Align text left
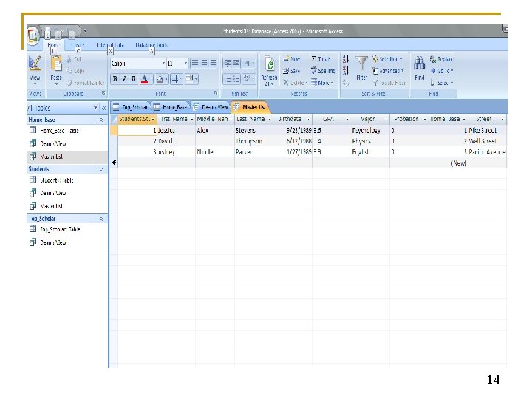This screenshot has width=532, height=399. click(x=195, y=63)
